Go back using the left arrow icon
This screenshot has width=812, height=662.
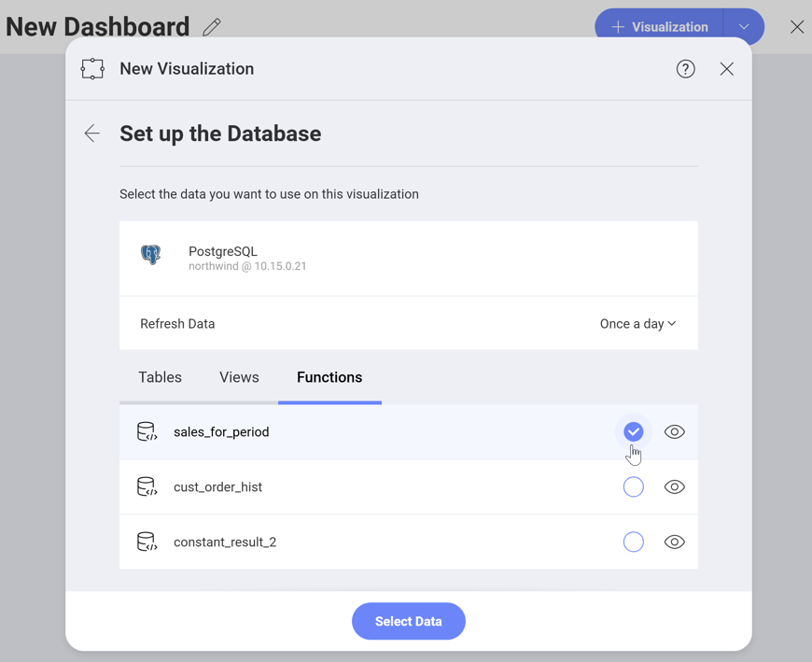point(91,134)
